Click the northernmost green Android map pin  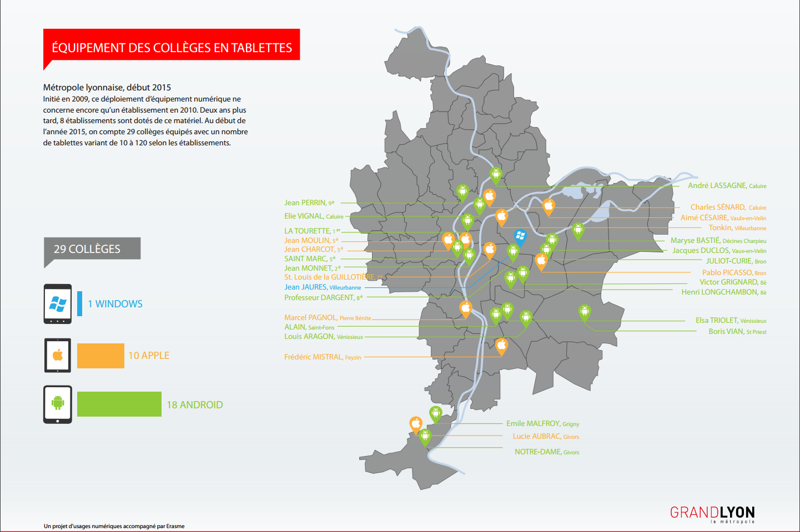click(496, 175)
